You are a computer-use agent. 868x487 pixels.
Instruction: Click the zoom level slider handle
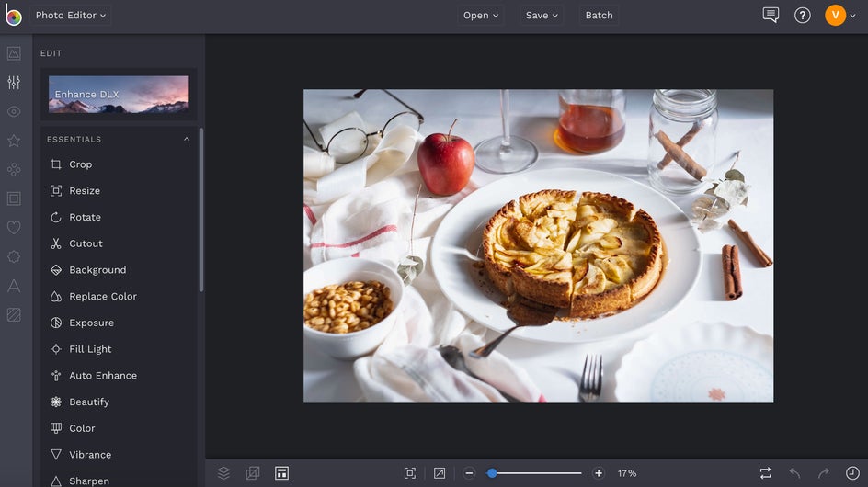(492, 473)
